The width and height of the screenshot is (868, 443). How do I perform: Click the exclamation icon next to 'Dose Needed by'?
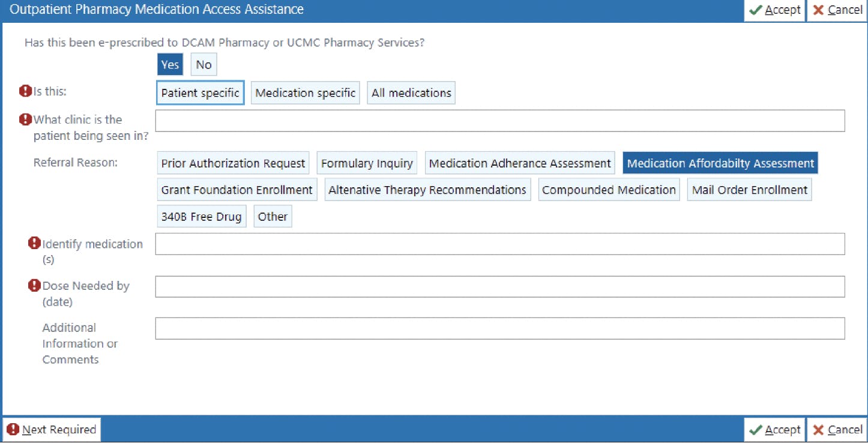coord(34,286)
